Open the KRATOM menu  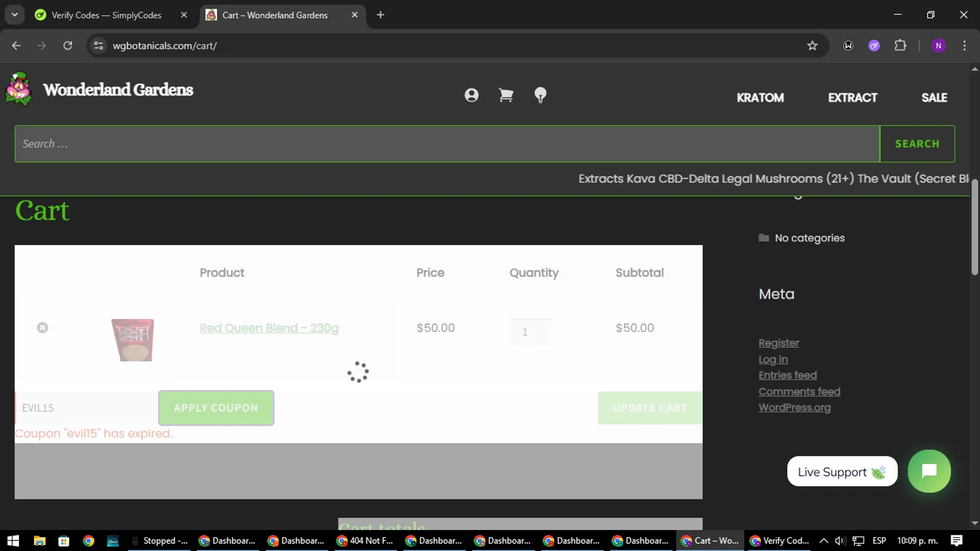[760, 97]
